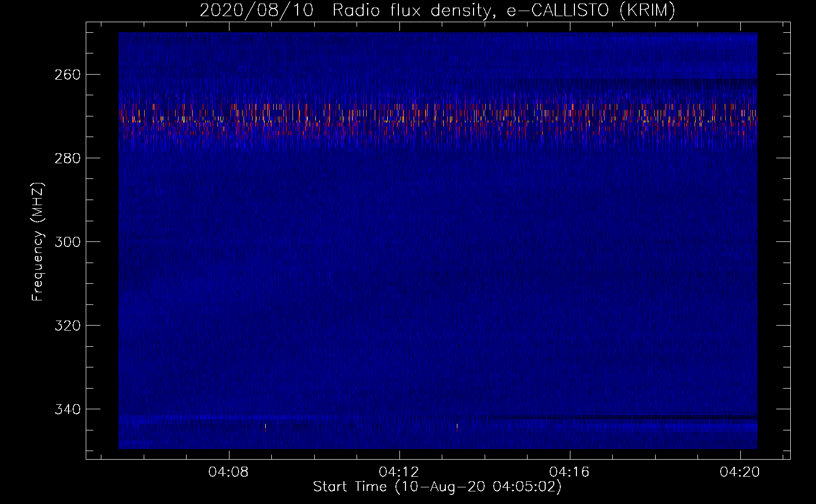Click the dark horizontal stripe near 261 MHz
The image size is (816, 504).
click(x=656, y=80)
